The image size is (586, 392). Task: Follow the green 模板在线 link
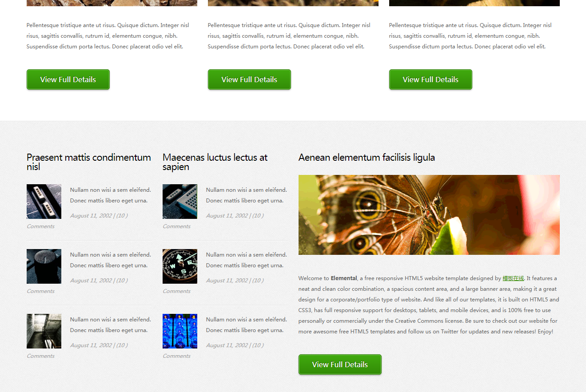pos(513,278)
